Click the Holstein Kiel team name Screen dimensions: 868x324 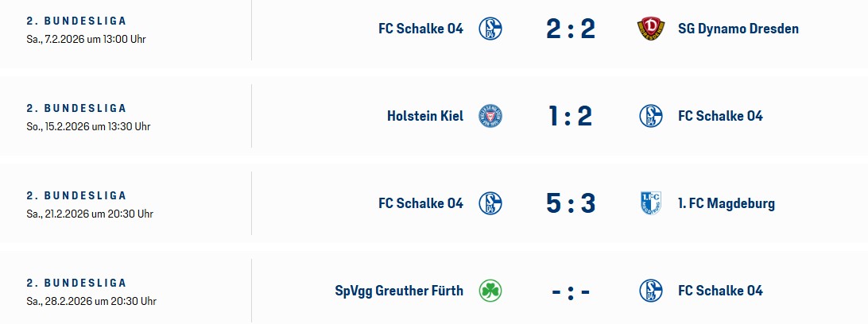pyautogui.click(x=424, y=116)
